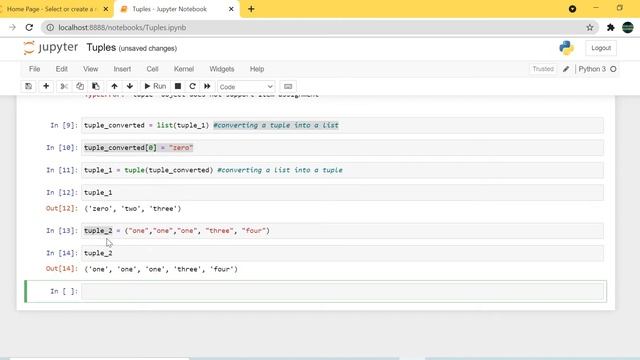
Task: Click the Out[12] prompt label
Action: (62, 209)
